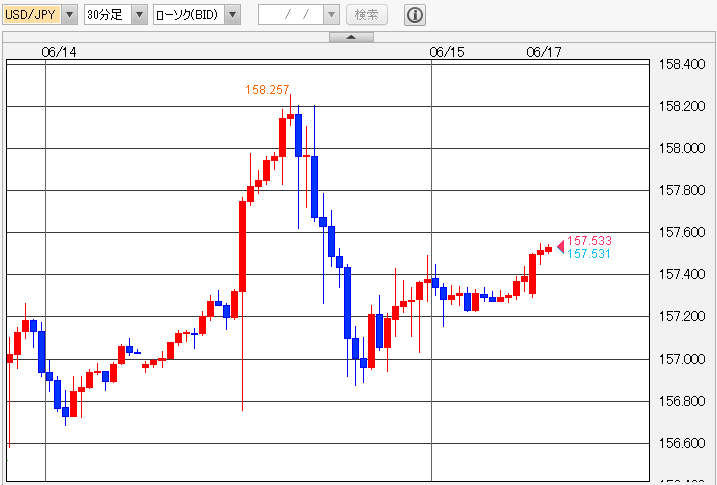
Task: Select the ローソク(BID) label text
Action: [x=189, y=15]
